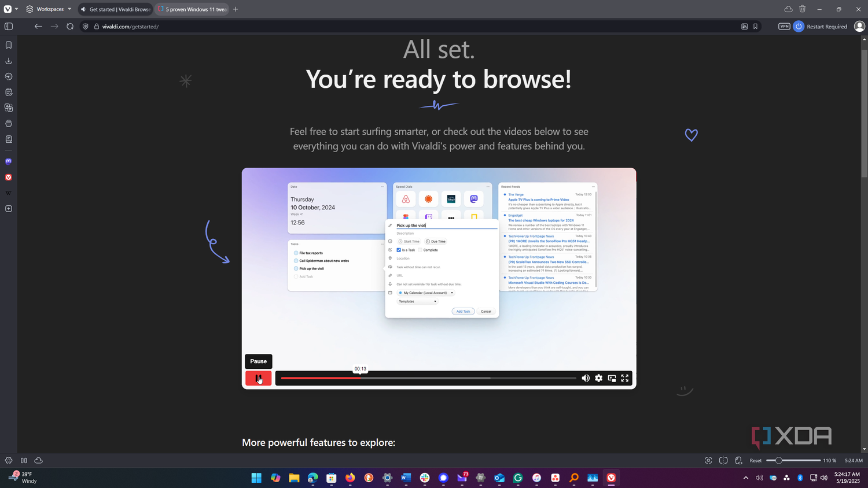Toggle video fullscreen mode
This screenshot has width=868, height=488.
coord(625,378)
